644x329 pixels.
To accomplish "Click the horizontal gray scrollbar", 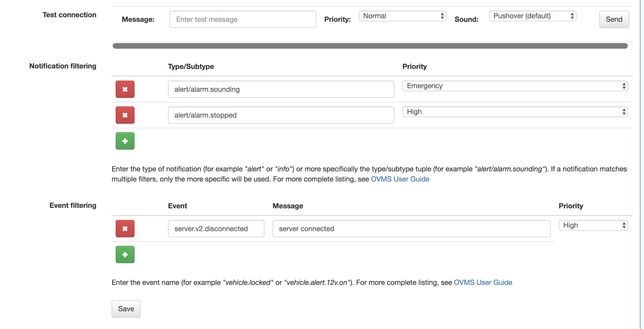I will (x=370, y=46).
